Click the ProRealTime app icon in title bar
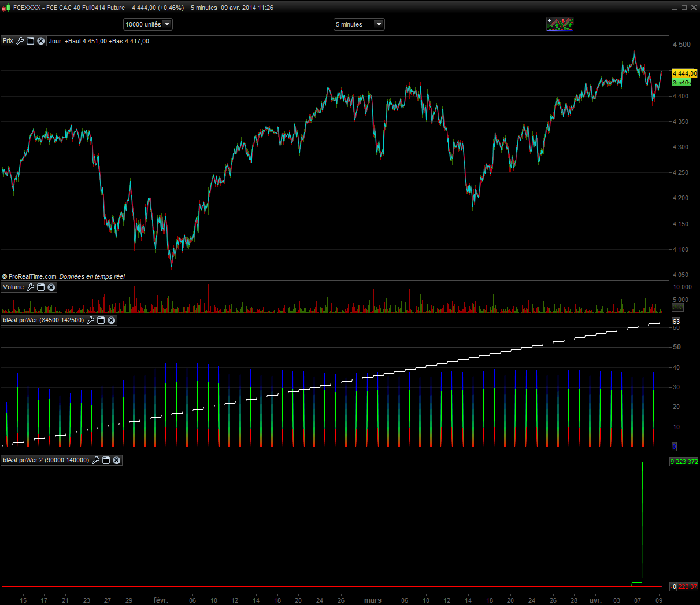 point(6,8)
